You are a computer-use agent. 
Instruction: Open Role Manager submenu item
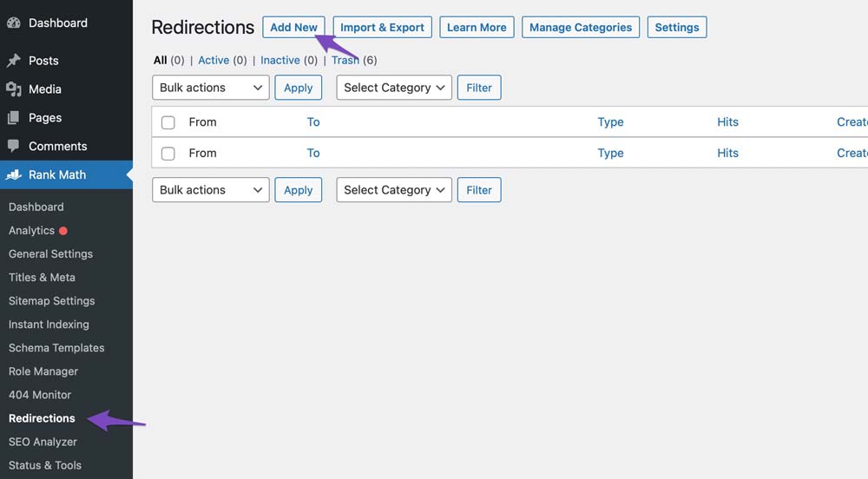[43, 371]
